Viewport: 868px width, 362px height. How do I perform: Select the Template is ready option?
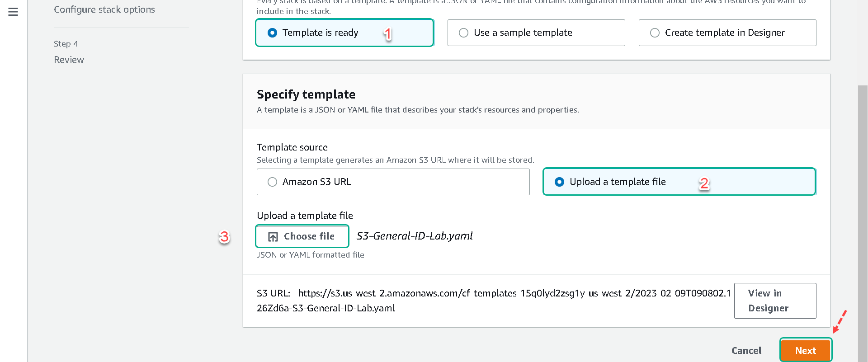(x=344, y=33)
